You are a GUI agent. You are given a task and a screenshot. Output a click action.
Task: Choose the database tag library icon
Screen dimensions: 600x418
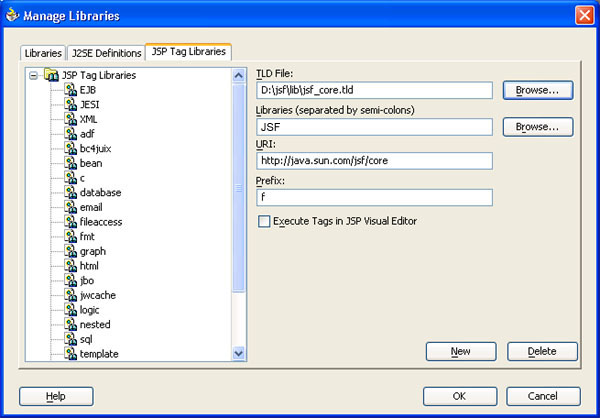(70, 193)
